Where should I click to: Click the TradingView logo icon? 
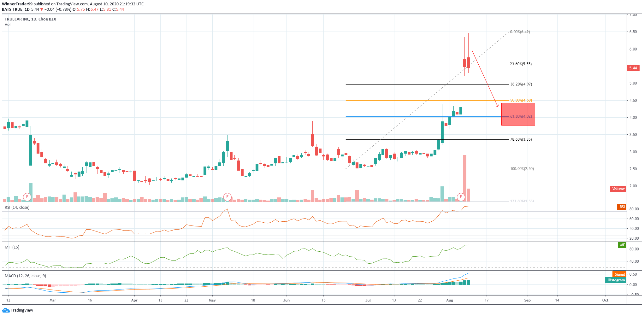(x=6, y=310)
